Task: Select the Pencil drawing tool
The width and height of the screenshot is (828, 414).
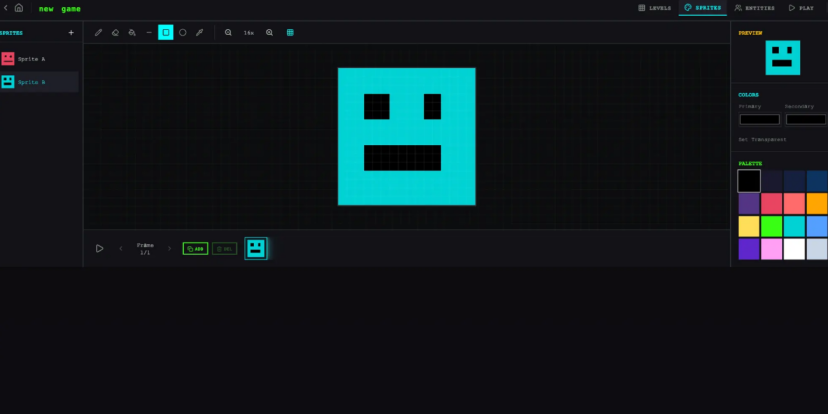Action: tap(98, 32)
